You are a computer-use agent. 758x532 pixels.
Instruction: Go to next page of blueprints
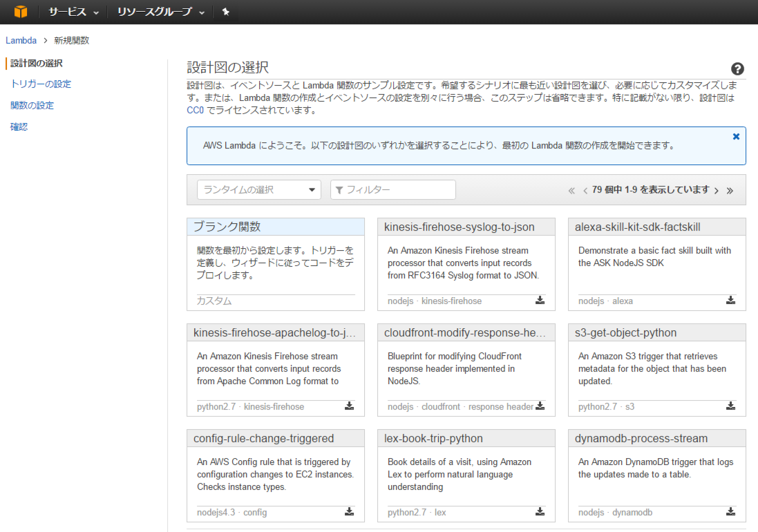(717, 191)
